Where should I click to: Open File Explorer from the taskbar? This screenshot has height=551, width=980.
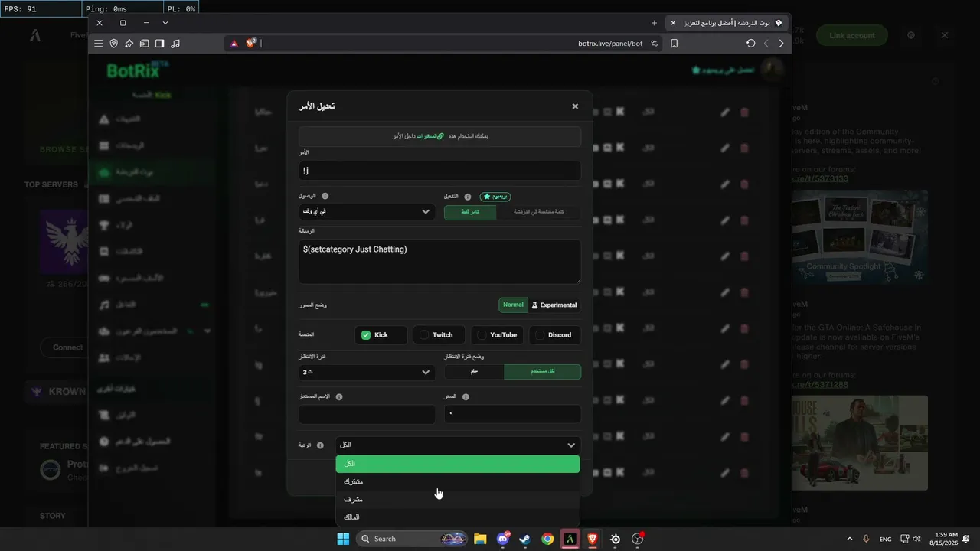(480, 539)
